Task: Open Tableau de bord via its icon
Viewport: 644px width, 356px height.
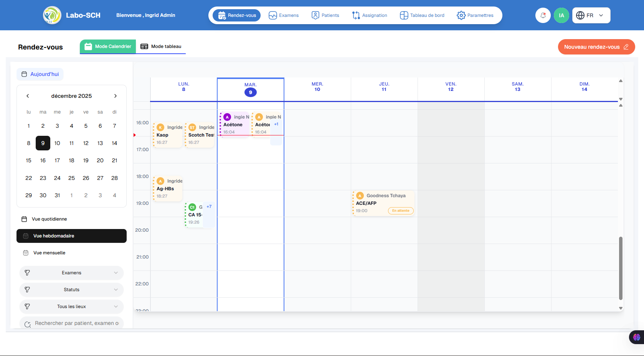Action: 404,15
